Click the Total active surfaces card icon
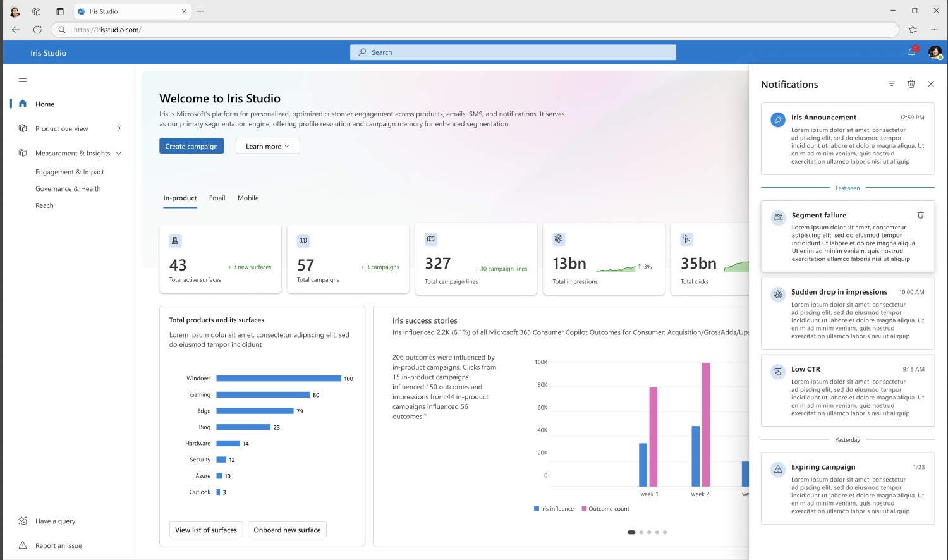This screenshot has width=948, height=560. 175,241
